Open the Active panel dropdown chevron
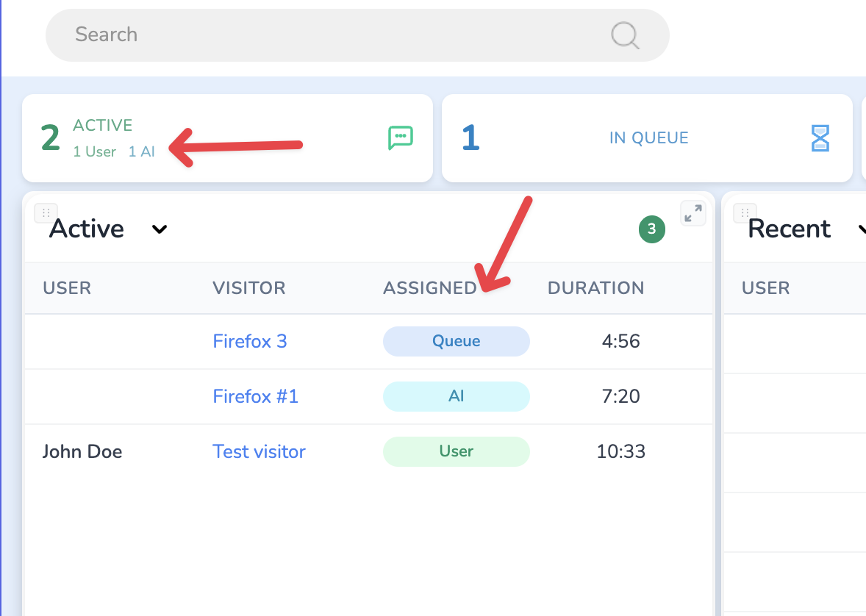866x616 pixels. [160, 229]
